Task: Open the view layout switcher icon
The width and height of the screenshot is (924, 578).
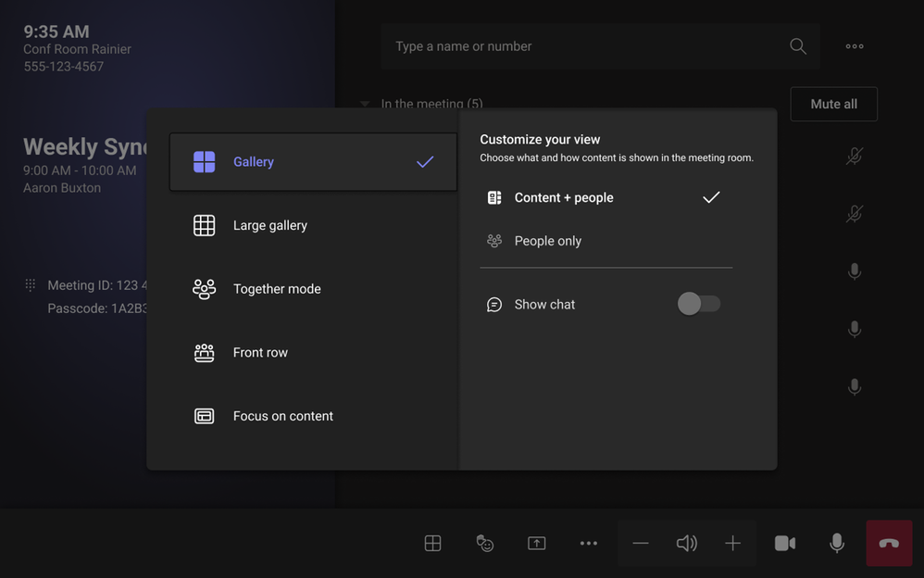Action: (432, 544)
